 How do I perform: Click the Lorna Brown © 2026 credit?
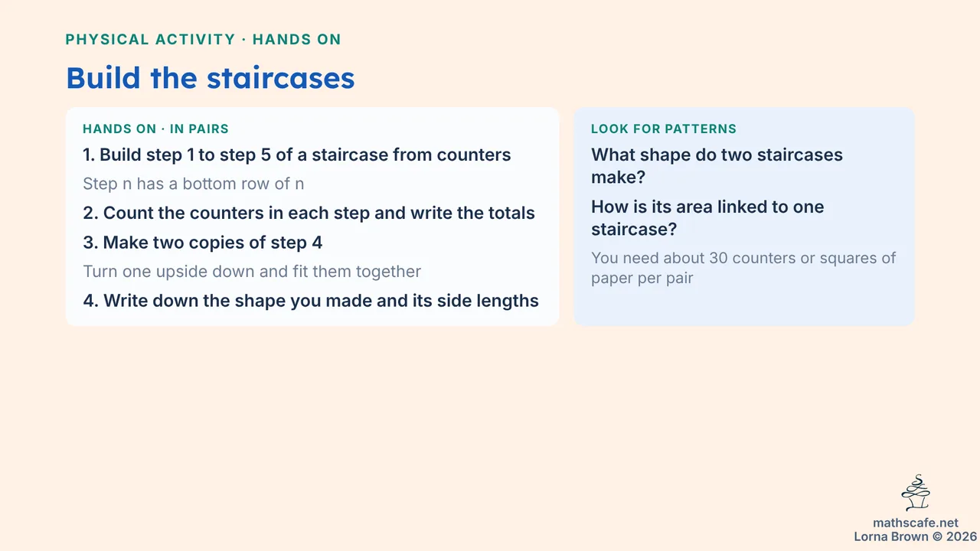916,536
